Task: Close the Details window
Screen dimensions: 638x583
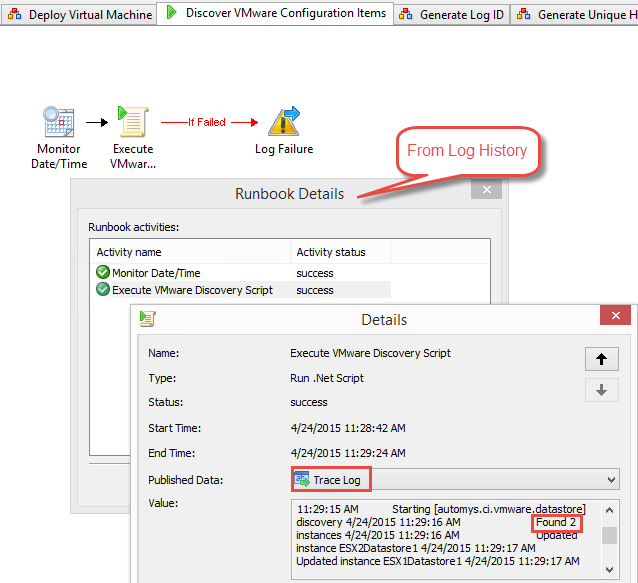Action: pyautogui.click(x=616, y=315)
